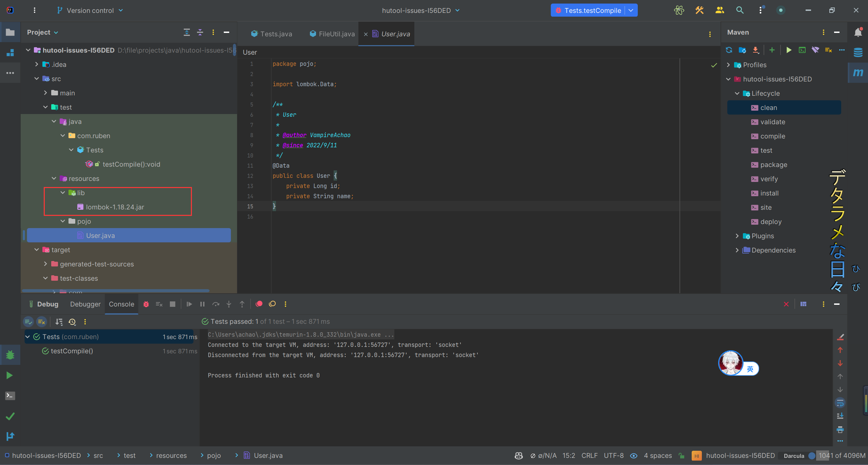Screen dimensions: 868x465
Task: Click Rerun debug bug icon in Debug toolbar
Action: pyautogui.click(x=146, y=304)
